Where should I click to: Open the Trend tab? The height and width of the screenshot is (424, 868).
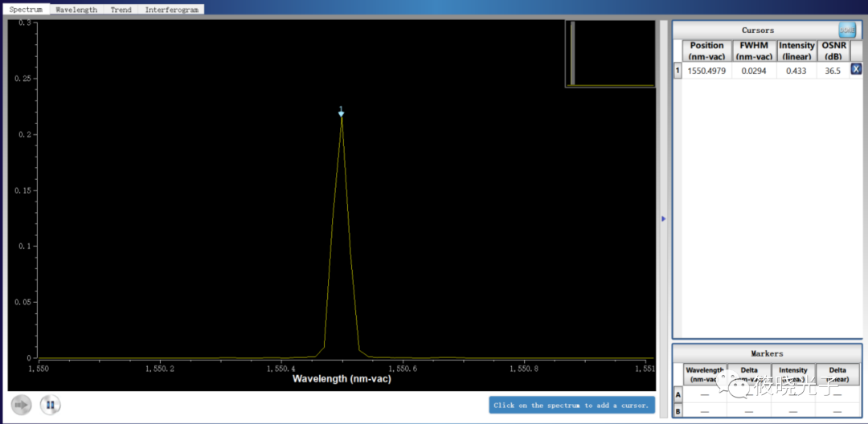point(121,10)
